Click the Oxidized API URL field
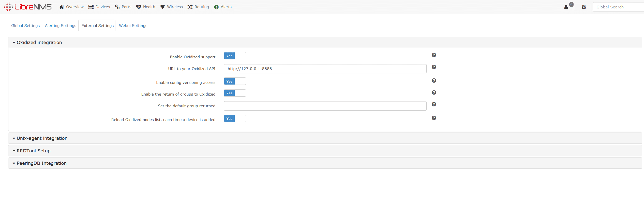 325,69
